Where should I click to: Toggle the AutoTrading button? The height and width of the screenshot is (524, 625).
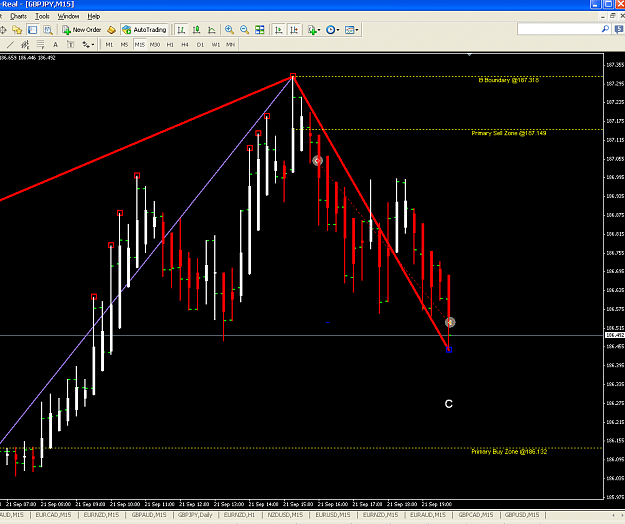(x=144, y=30)
